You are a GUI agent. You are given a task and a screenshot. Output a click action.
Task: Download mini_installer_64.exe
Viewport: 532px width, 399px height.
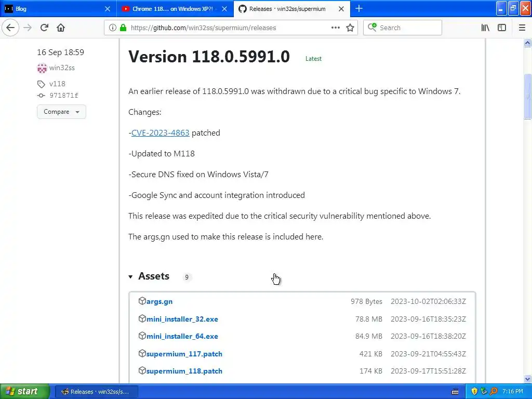[182, 336]
